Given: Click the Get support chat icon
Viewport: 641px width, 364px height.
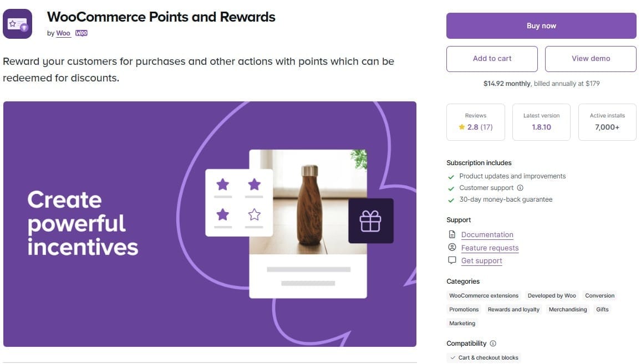Looking at the screenshot, I should click(452, 260).
